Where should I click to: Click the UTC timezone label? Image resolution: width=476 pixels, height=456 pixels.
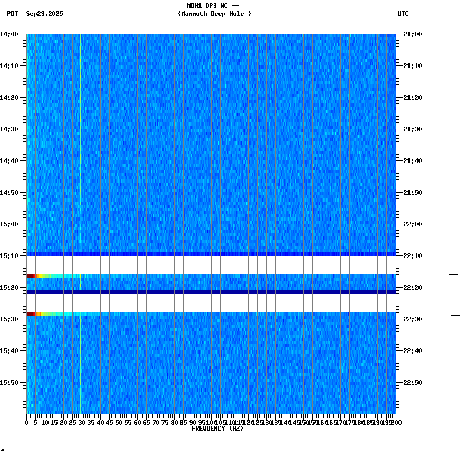[x=403, y=14]
